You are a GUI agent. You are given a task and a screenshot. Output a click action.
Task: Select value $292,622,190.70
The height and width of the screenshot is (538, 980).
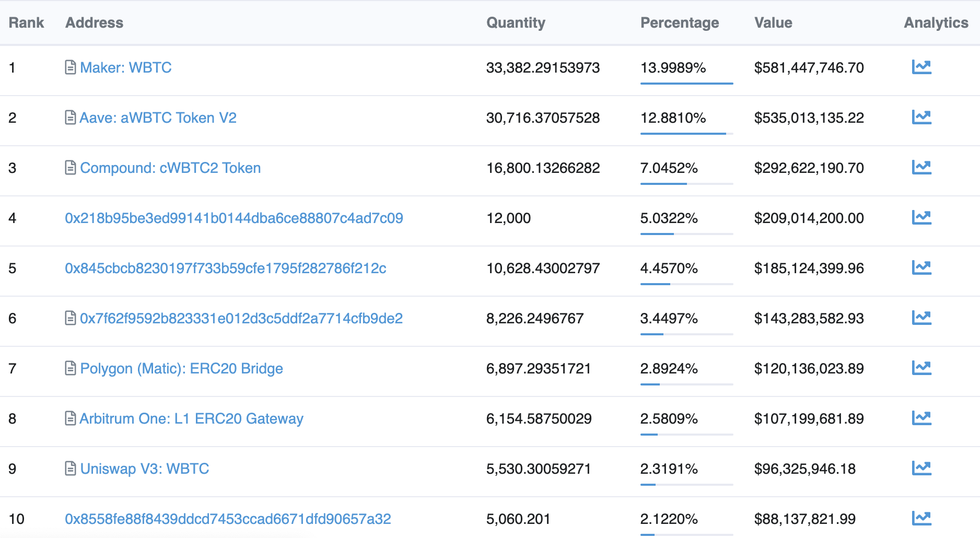tap(809, 168)
